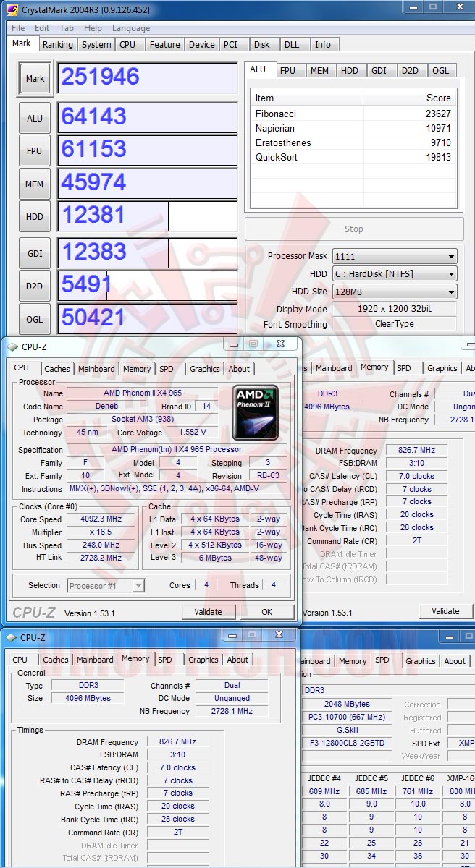475x868 pixels.
Task: Select the Eratosthenes score row
Action: click(x=353, y=142)
